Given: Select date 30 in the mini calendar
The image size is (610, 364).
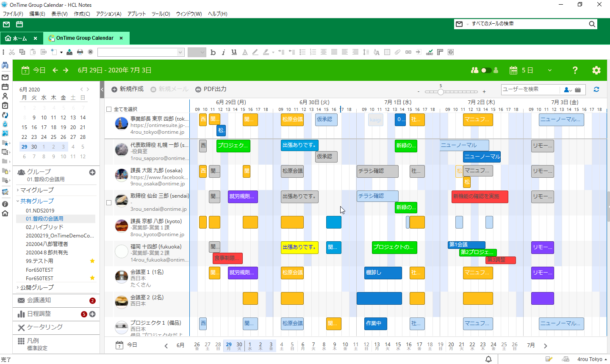Looking at the screenshot, I should [34, 147].
